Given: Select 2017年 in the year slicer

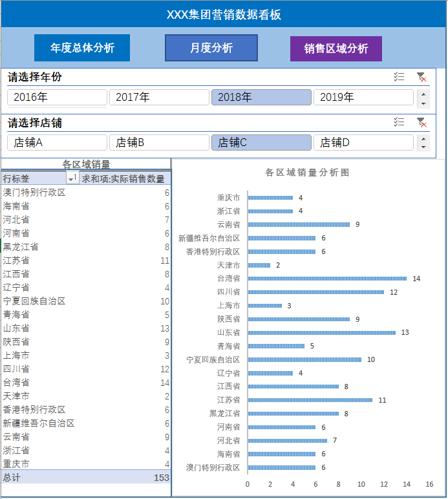Looking at the screenshot, I should 159,97.
